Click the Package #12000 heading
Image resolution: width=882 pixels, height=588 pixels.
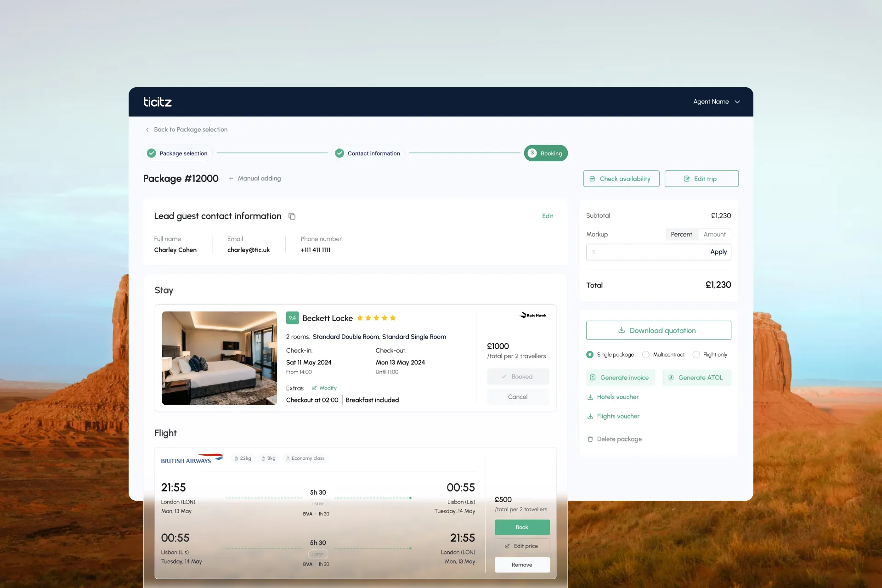point(181,179)
